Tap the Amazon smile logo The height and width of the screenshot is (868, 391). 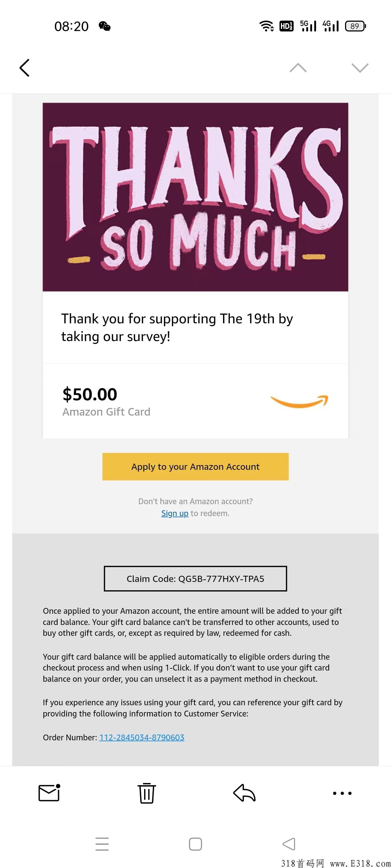point(299,401)
